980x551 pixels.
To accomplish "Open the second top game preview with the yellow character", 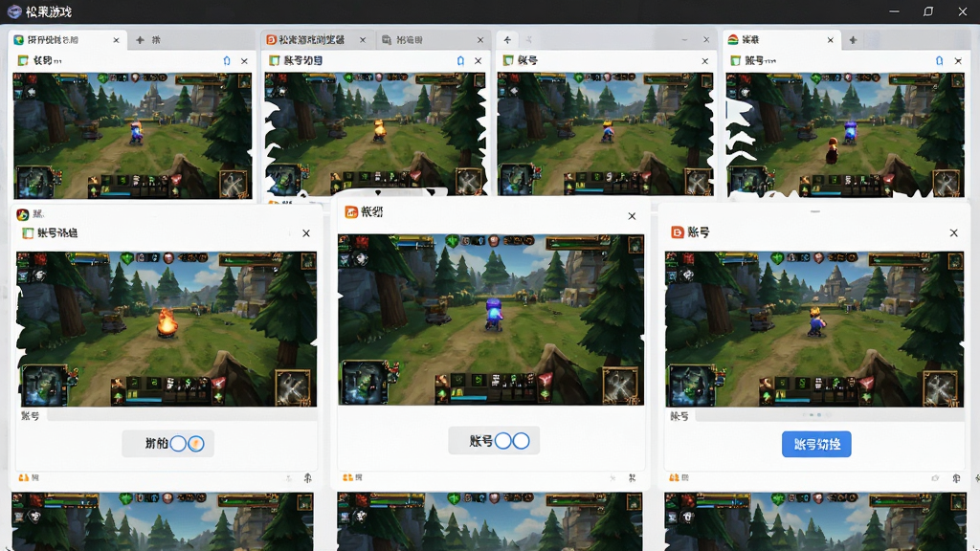I will tap(375, 134).
